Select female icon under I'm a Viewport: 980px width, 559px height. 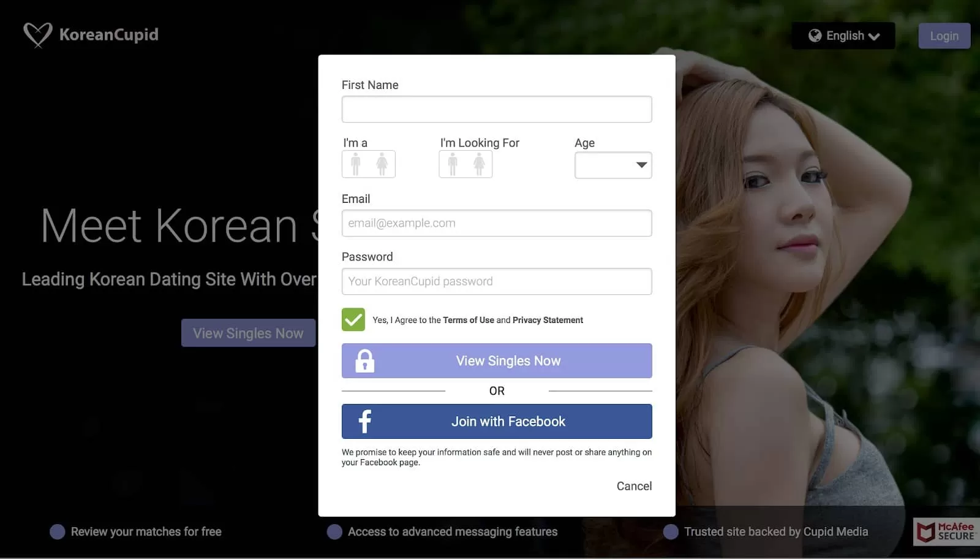tap(382, 164)
